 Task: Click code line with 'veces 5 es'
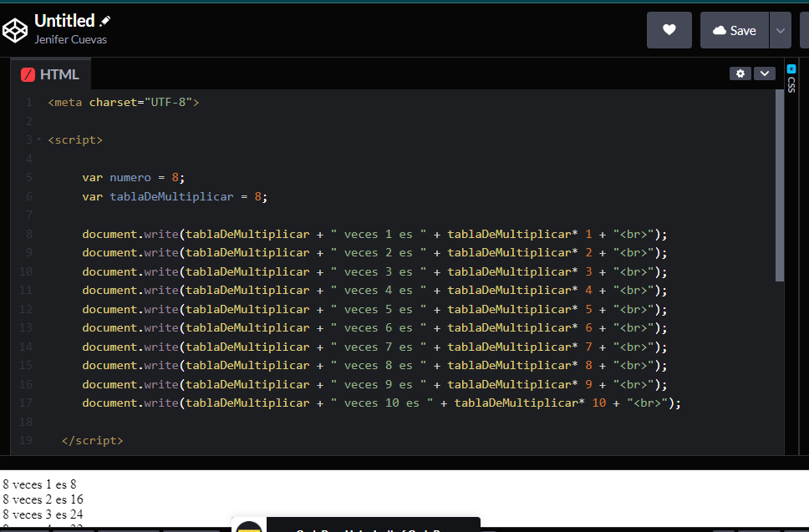point(374,309)
